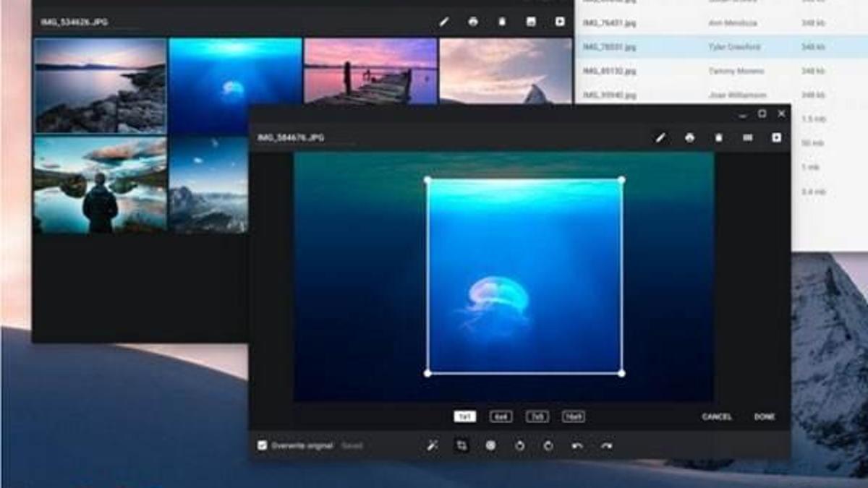Click the print icon in back gallery window

click(473, 22)
